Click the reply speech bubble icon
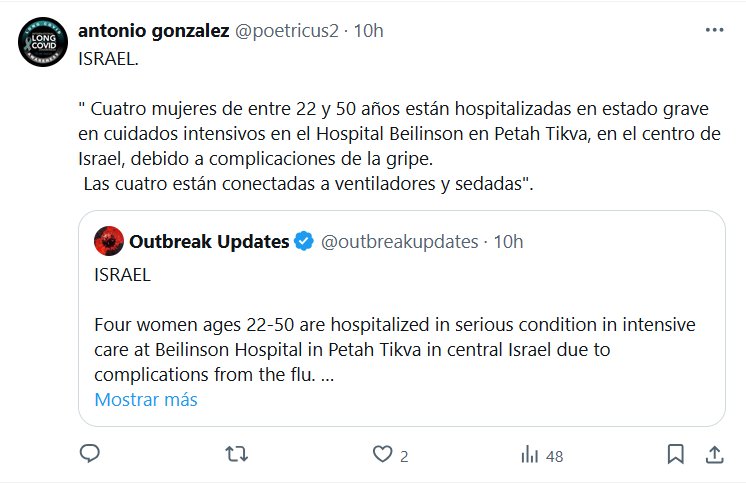The height and width of the screenshot is (486, 746). (90, 455)
